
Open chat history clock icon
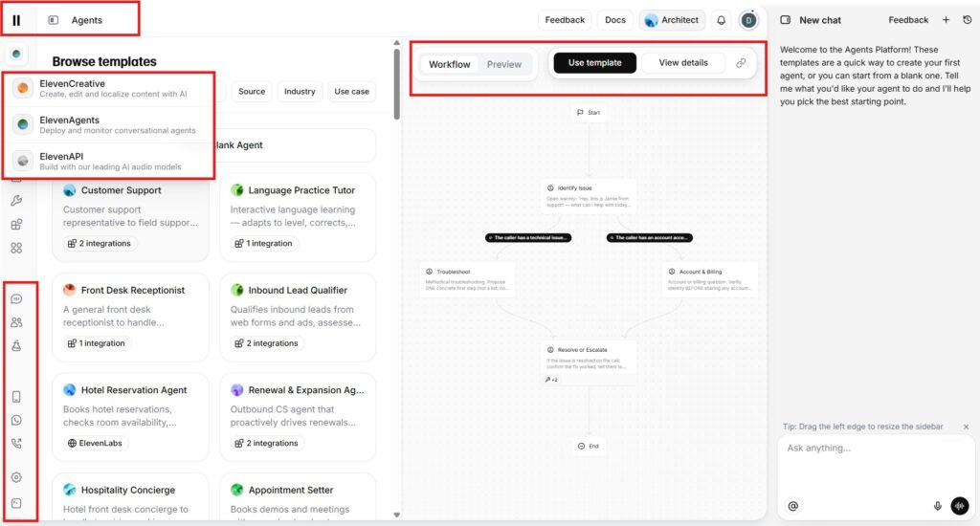click(x=967, y=20)
